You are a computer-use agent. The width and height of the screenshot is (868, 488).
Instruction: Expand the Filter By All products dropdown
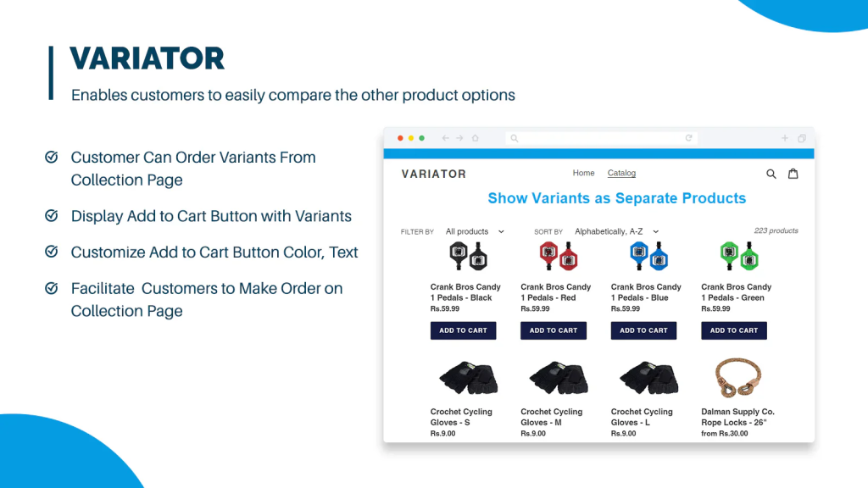(x=475, y=231)
